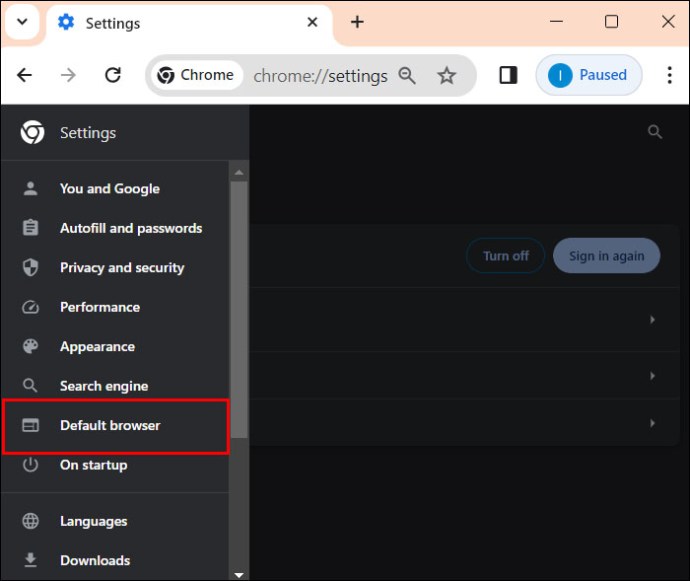
Task: Toggle the side panel icon
Action: point(508,75)
